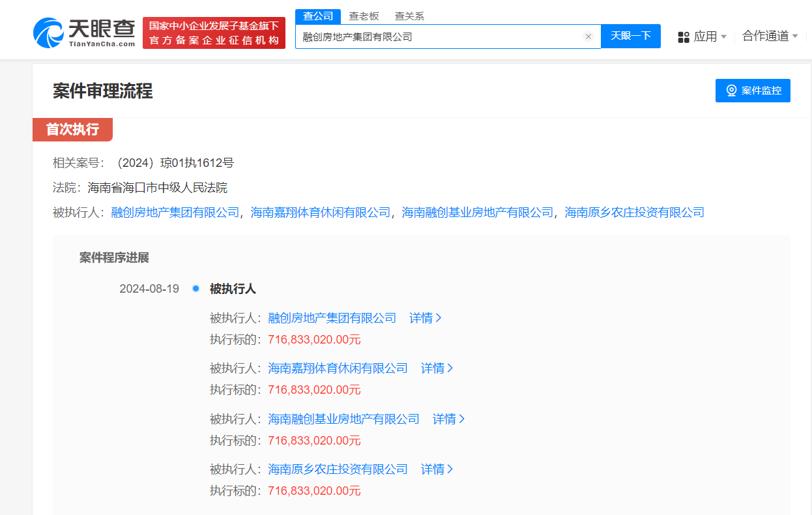The image size is (812, 515).
Task: Click the 案件监控 button
Action: 753,91
